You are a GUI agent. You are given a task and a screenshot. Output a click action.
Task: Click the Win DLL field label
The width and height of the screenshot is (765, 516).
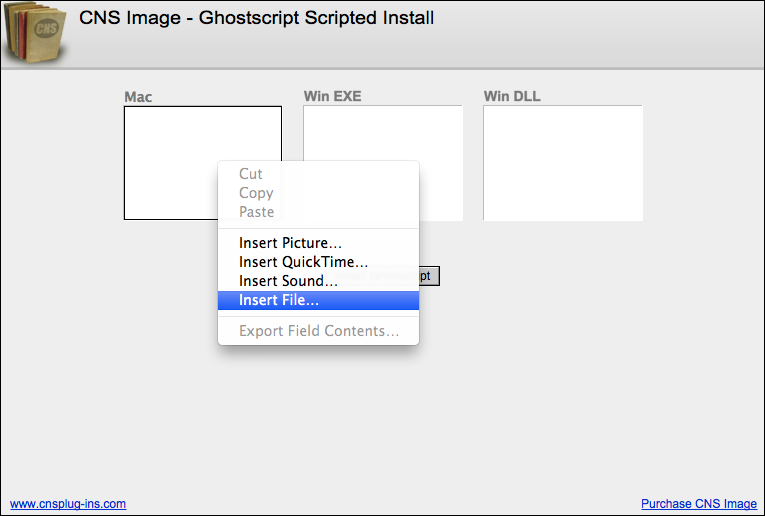[512, 96]
